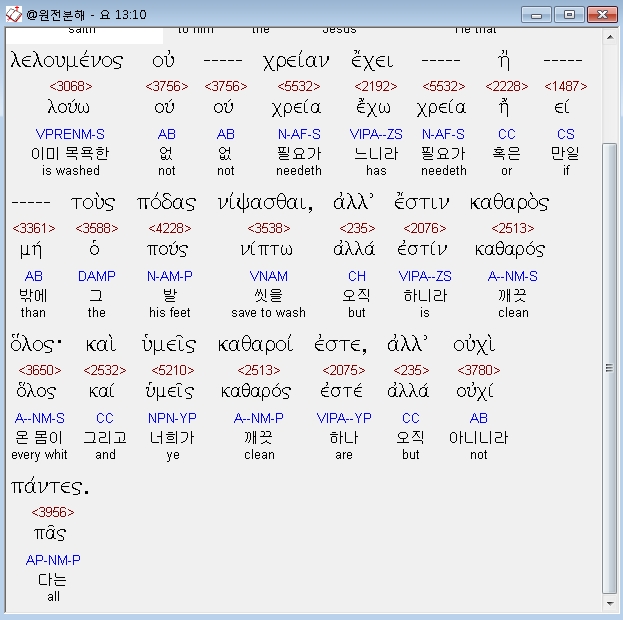Click lemma λούω
Screen dimensions: 623x620
pyautogui.click(x=69, y=107)
